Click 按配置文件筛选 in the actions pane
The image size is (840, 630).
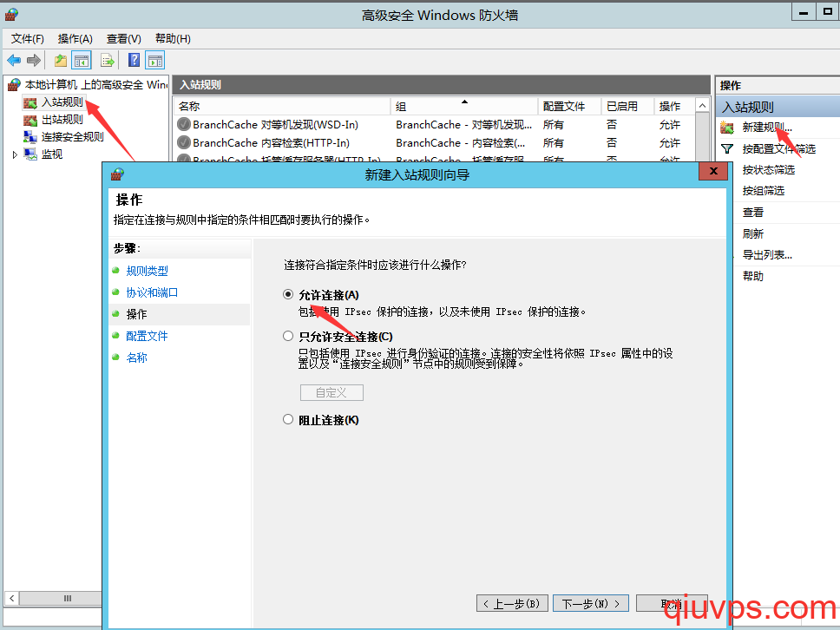click(778, 149)
